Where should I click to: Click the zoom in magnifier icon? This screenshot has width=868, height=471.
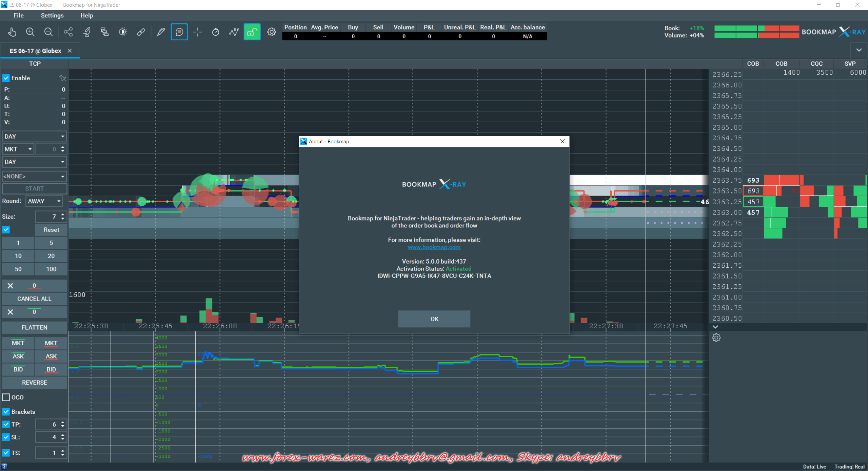(30, 32)
